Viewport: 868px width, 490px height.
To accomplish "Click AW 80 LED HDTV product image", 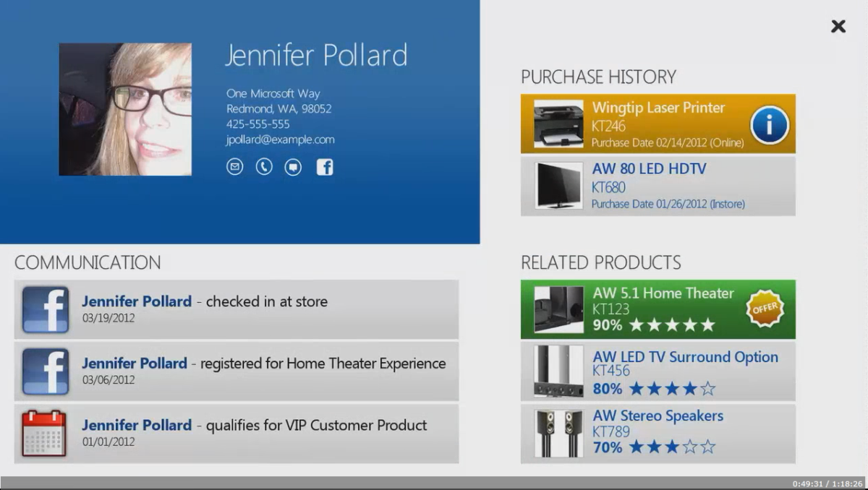I will (x=558, y=186).
